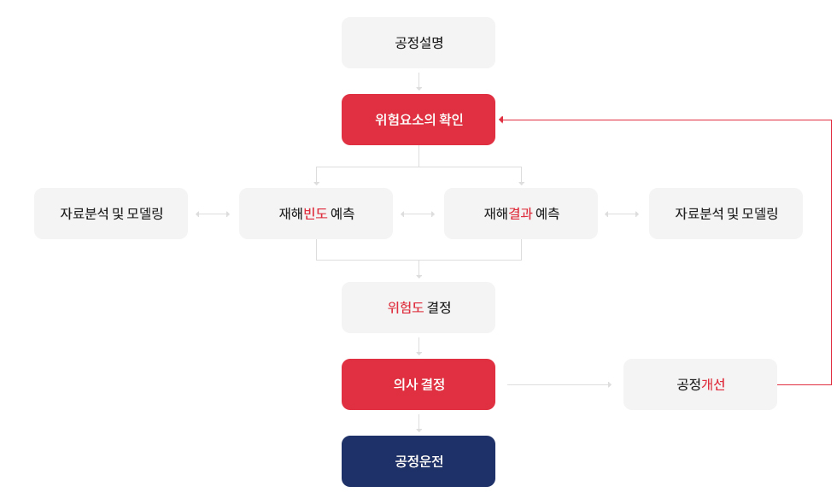Open the 공정개선 box
This screenshot has width=837, height=504.
point(700,384)
